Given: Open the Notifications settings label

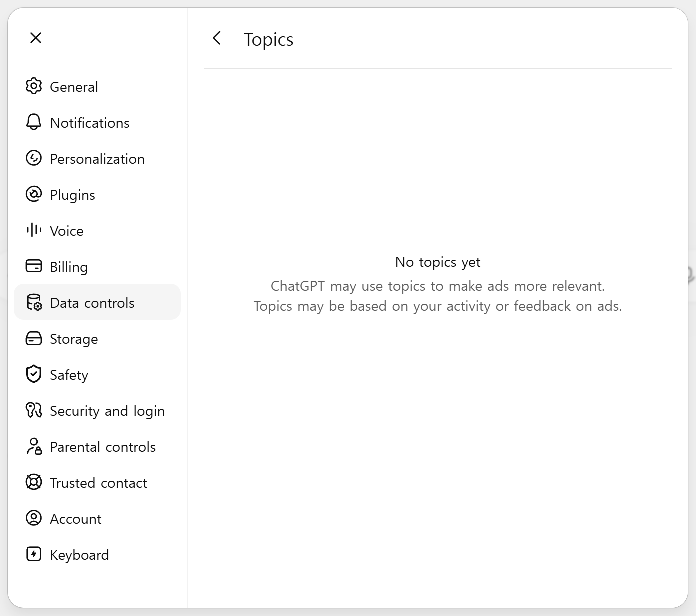Looking at the screenshot, I should click(x=90, y=123).
